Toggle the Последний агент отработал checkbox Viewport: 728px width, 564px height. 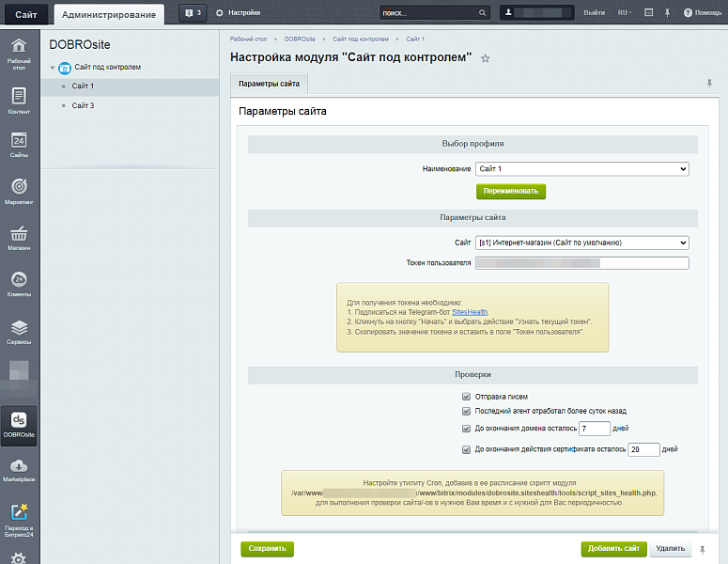[x=466, y=411]
